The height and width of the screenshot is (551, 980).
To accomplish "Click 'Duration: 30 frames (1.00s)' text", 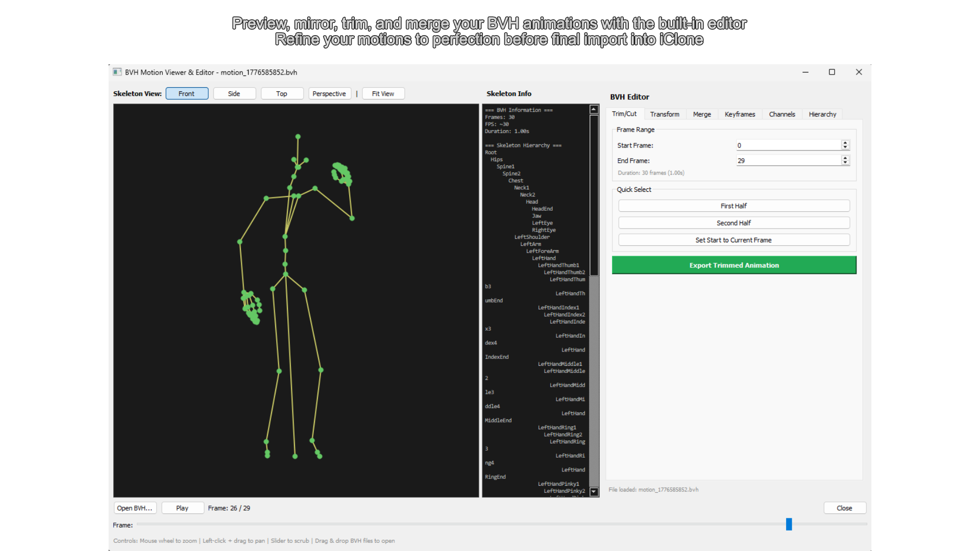I will point(651,173).
